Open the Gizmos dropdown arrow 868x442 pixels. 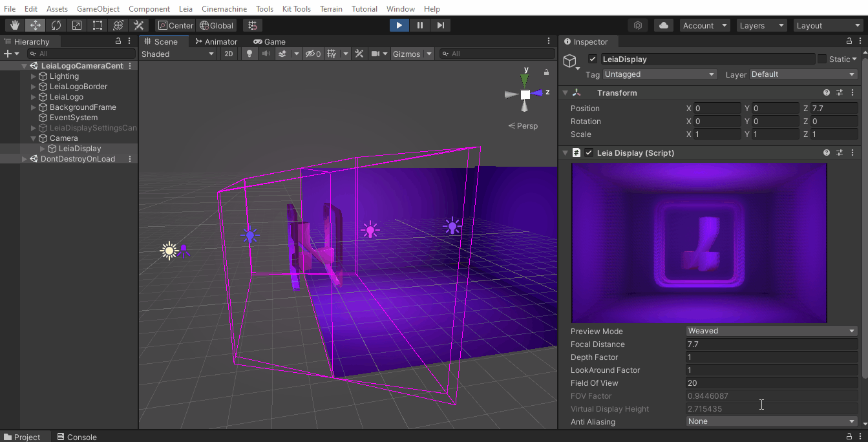click(x=429, y=54)
